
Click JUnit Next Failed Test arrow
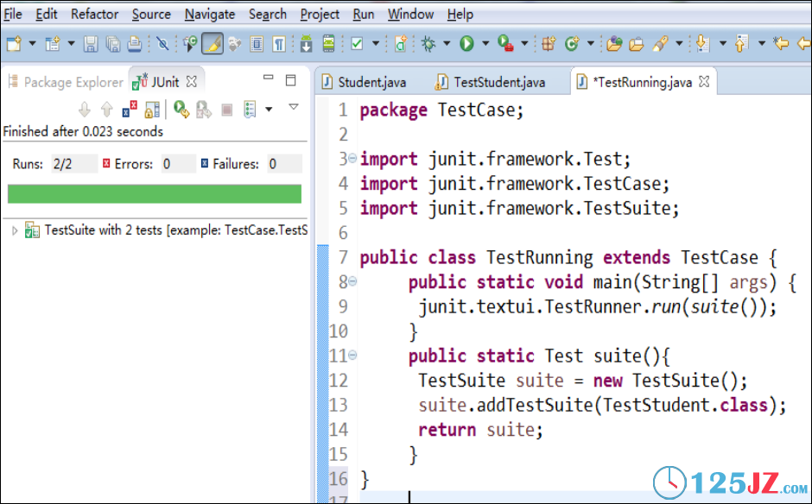point(85,110)
